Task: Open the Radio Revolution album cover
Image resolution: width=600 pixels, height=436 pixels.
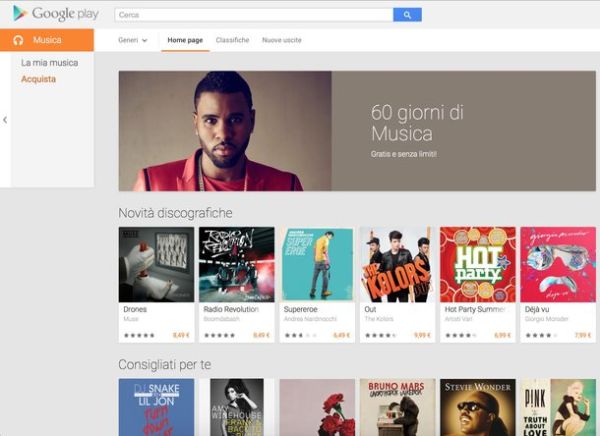Action: tap(236, 265)
